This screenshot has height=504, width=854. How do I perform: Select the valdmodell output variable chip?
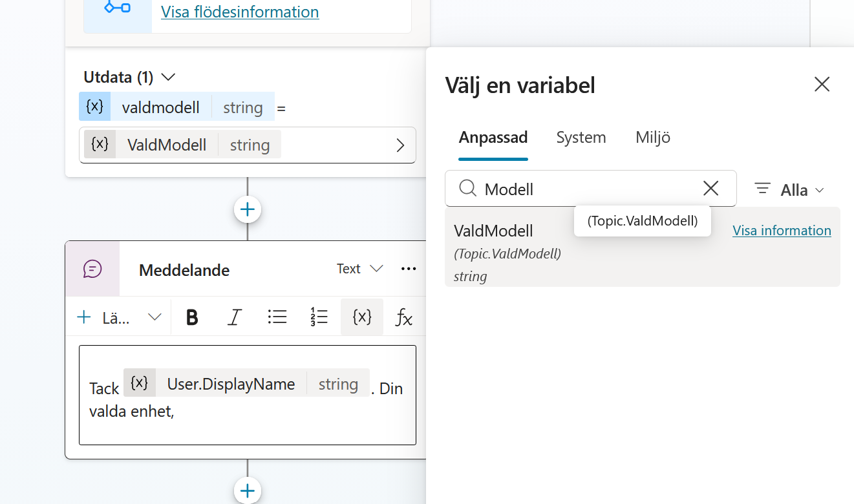pyautogui.click(x=176, y=107)
